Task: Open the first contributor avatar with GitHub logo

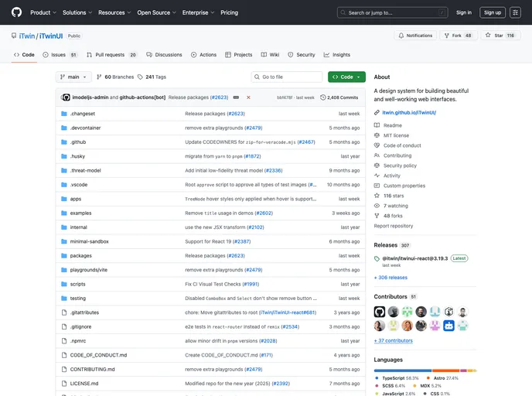Action: pos(380,312)
